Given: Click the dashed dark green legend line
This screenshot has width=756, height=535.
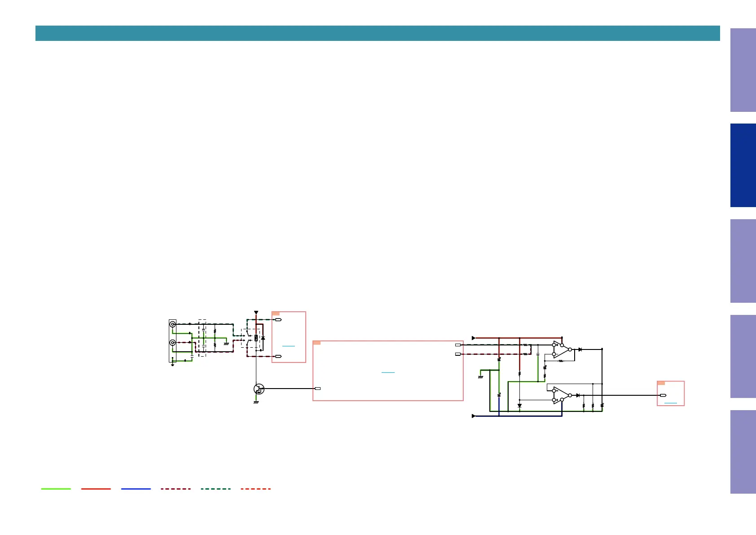Looking at the screenshot, I should tap(216, 489).
